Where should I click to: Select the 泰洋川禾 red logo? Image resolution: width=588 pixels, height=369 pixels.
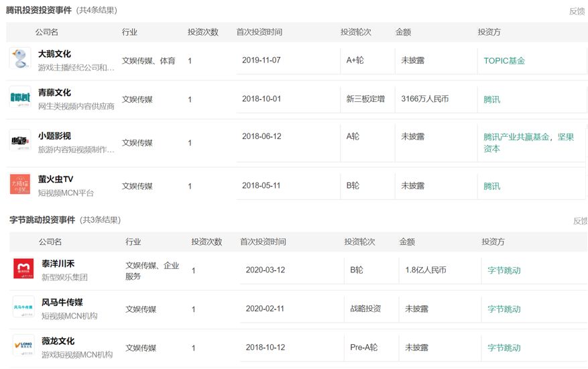[23, 268]
